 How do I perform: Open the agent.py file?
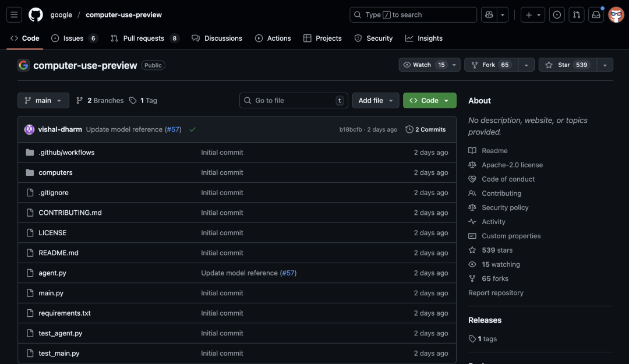pos(52,273)
